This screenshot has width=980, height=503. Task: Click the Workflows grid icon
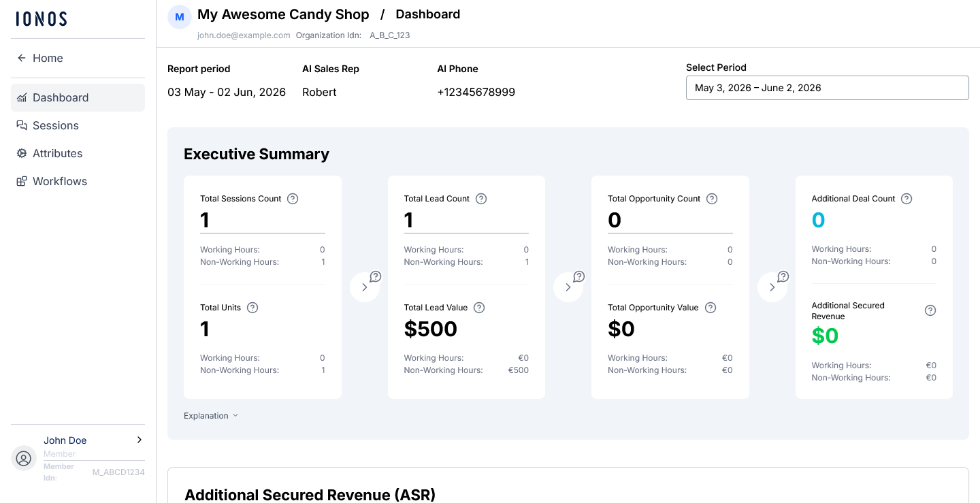(x=22, y=181)
